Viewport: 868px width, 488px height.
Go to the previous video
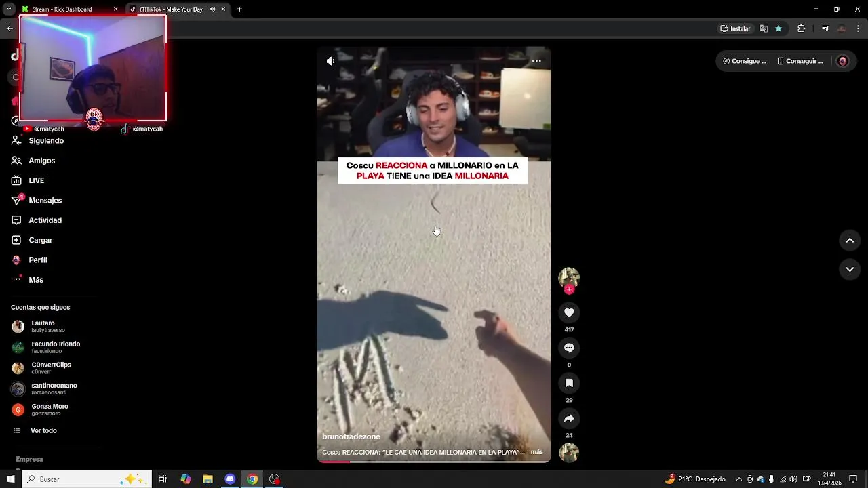850,240
